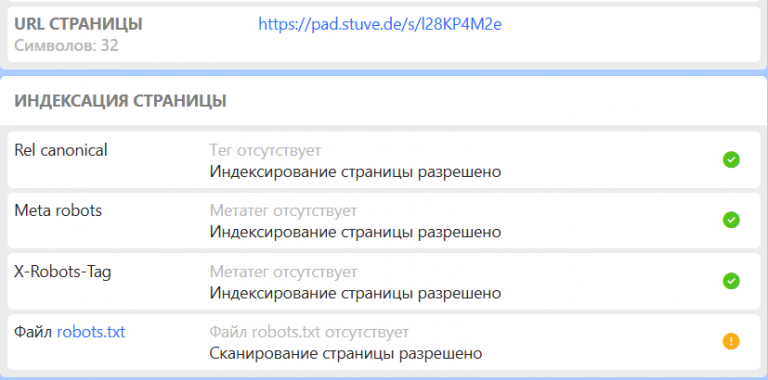
Task: Select the 'Meta robots' label
Action: pos(58,211)
